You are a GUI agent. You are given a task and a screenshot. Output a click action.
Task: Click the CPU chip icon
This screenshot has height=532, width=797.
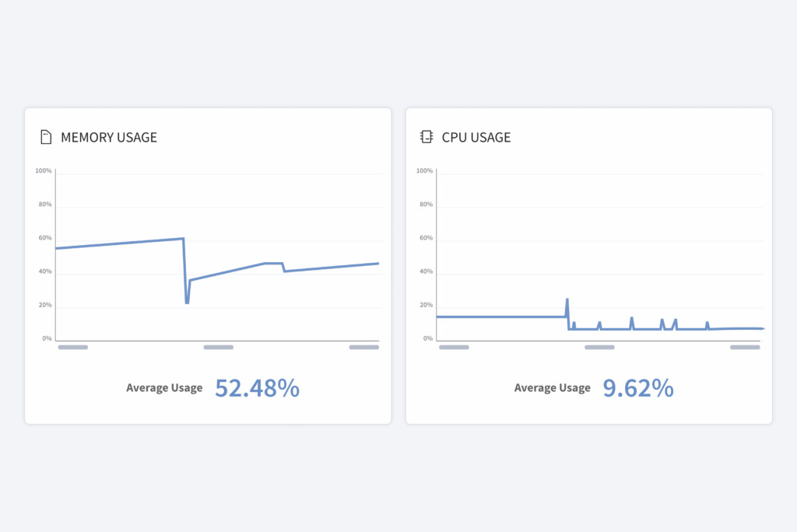click(x=426, y=136)
